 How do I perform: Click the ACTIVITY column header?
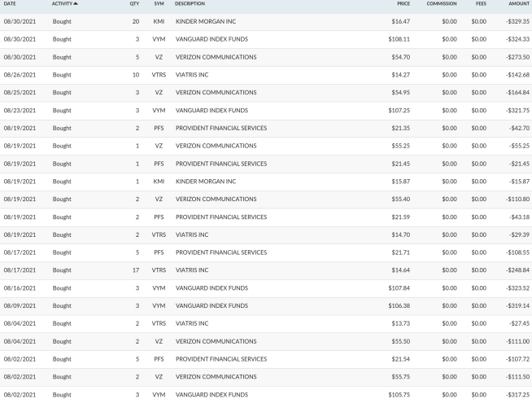[62, 4]
